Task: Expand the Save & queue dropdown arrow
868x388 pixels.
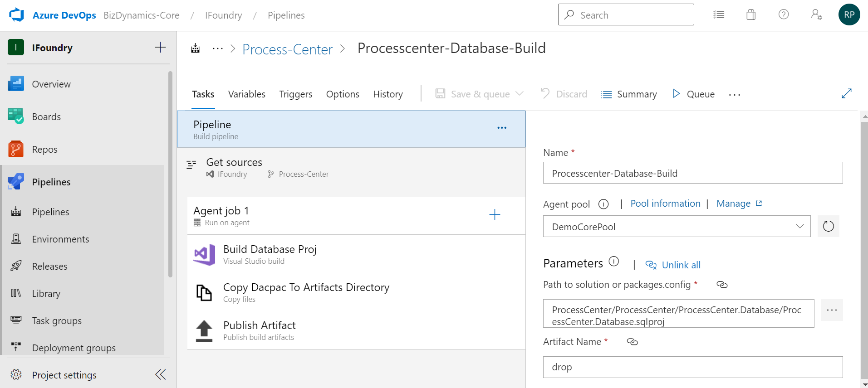Action: (520, 93)
